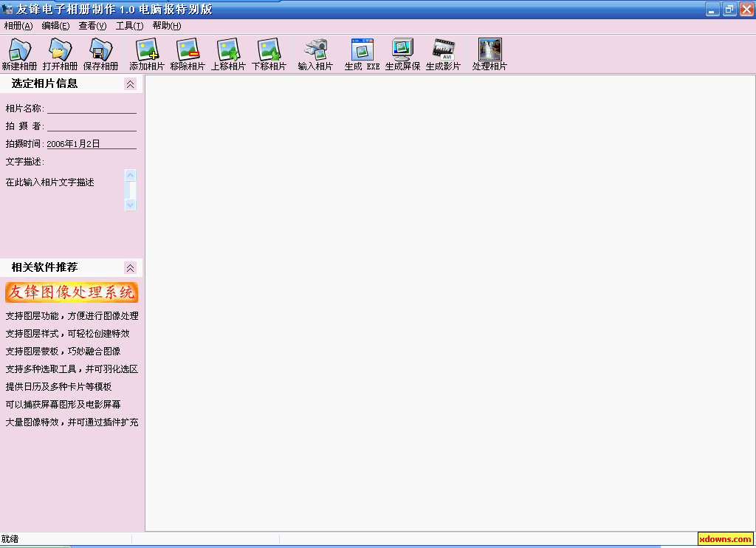Open an album with 打开相册 icon
This screenshot has width=756, height=548.
coord(60,55)
